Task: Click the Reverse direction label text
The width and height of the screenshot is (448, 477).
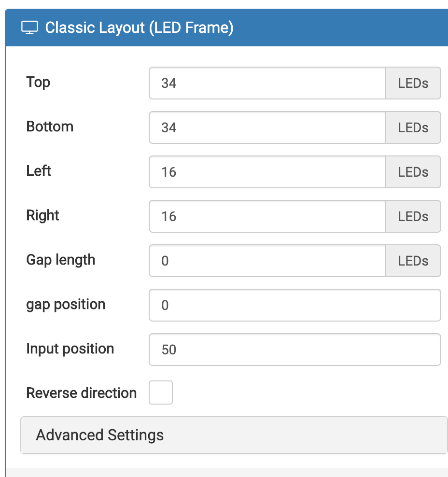Action: (x=81, y=393)
